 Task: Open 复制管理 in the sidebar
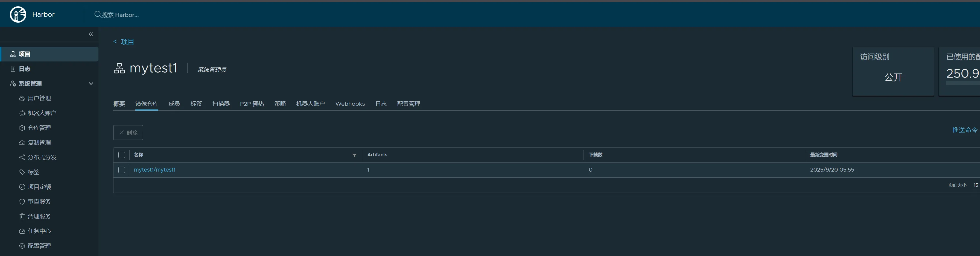point(39,143)
